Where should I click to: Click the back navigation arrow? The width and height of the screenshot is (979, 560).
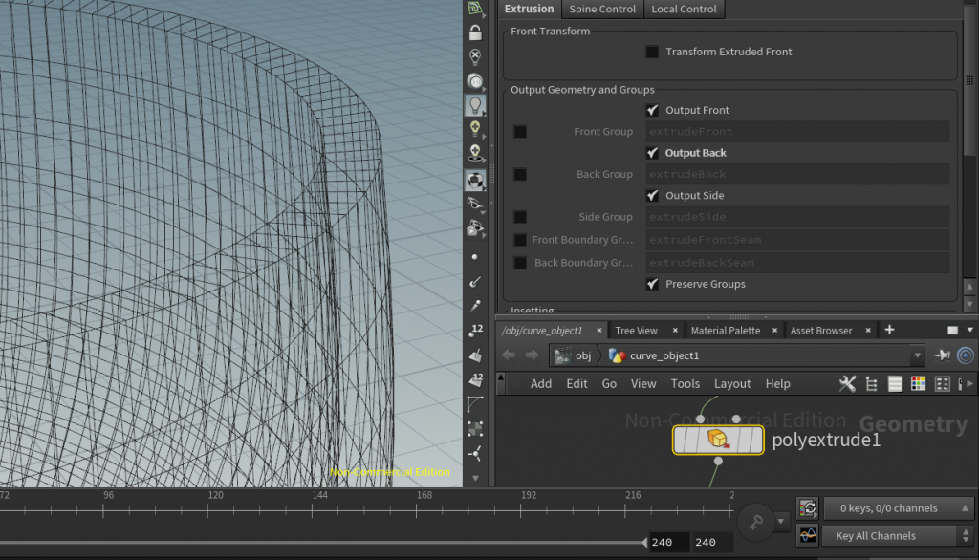pos(509,355)
